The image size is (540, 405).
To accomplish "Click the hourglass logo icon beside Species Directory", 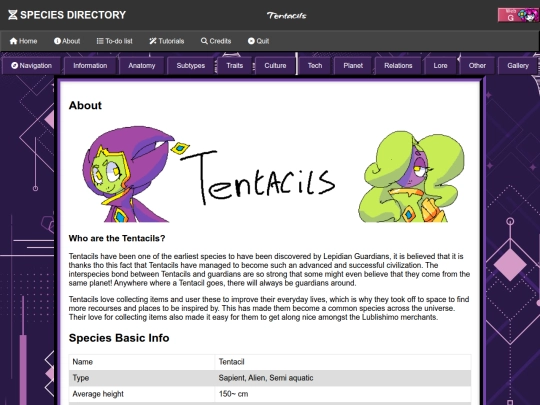I will [x=13, y=15].
